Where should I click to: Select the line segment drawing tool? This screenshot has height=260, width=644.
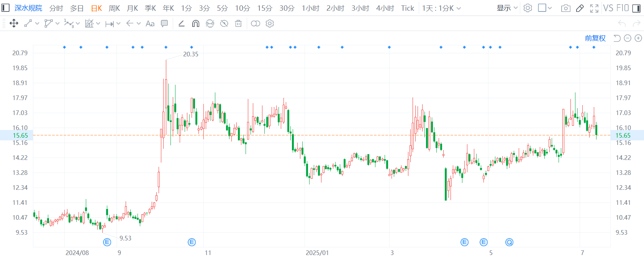click(28, 23)
